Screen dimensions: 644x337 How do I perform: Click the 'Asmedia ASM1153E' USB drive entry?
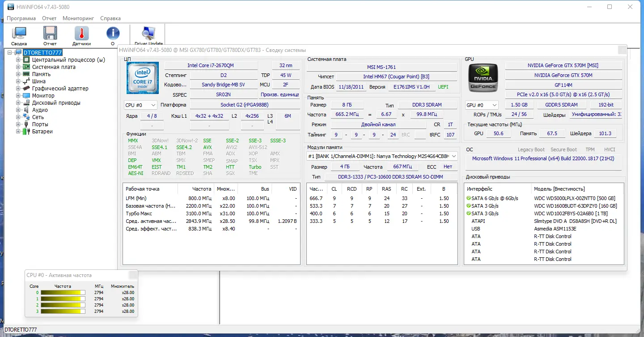(x=555, y=229)
